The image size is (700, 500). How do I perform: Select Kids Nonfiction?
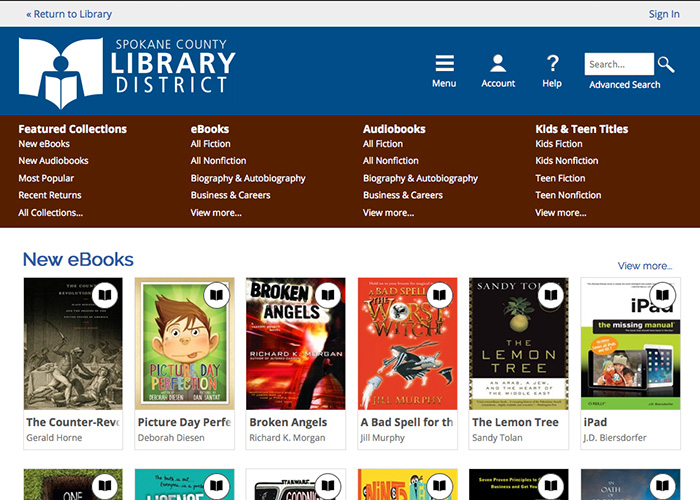[x=567, y=161]
